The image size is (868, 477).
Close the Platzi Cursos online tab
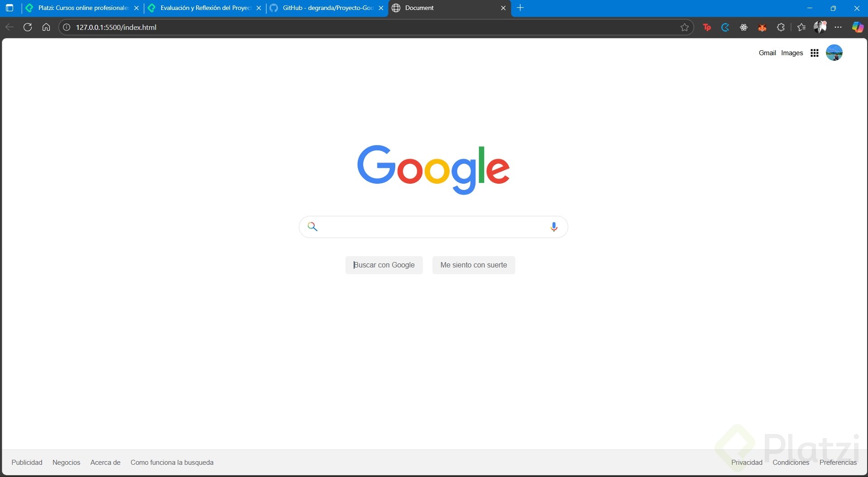click(136, 8)
